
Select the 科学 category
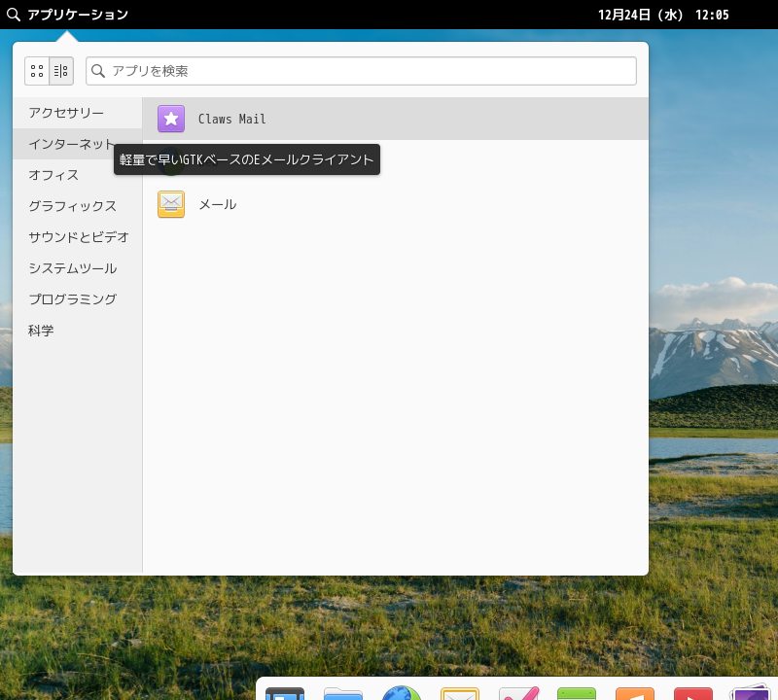41,331
